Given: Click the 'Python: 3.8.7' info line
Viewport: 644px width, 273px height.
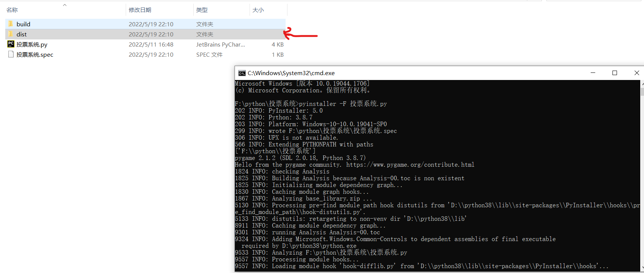Looking at the screenshot, I should point(274,117).
